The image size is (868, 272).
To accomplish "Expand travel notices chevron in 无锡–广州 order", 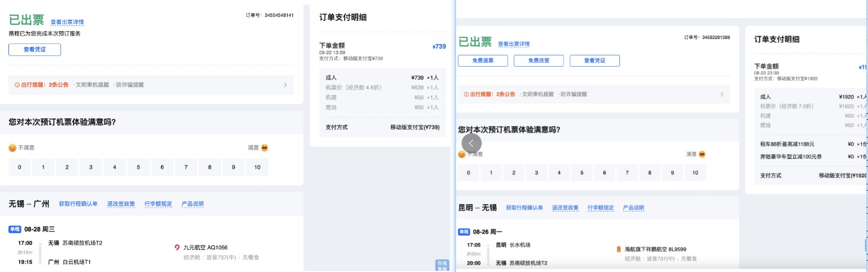I will pos(285,85).
